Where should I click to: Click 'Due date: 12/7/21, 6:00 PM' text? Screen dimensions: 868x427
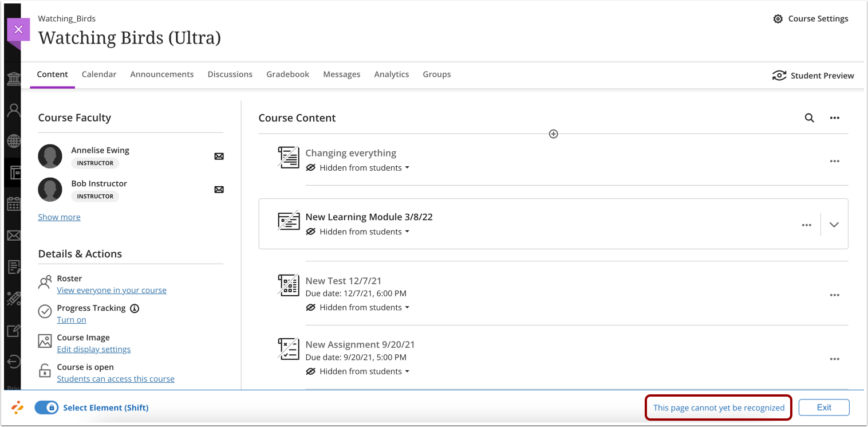[x=356, y=293]
